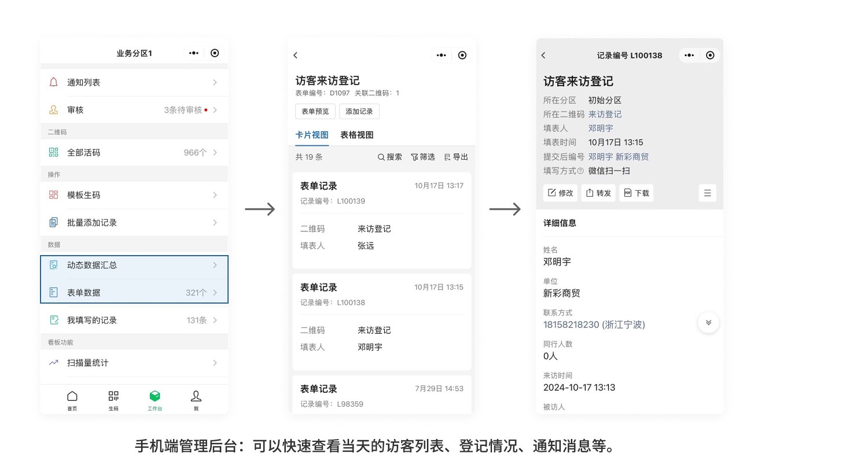The width and height of the screenshot is (868, 472).
Task: Switch to the 卡片视图 tab
Action: coord(312,135)
